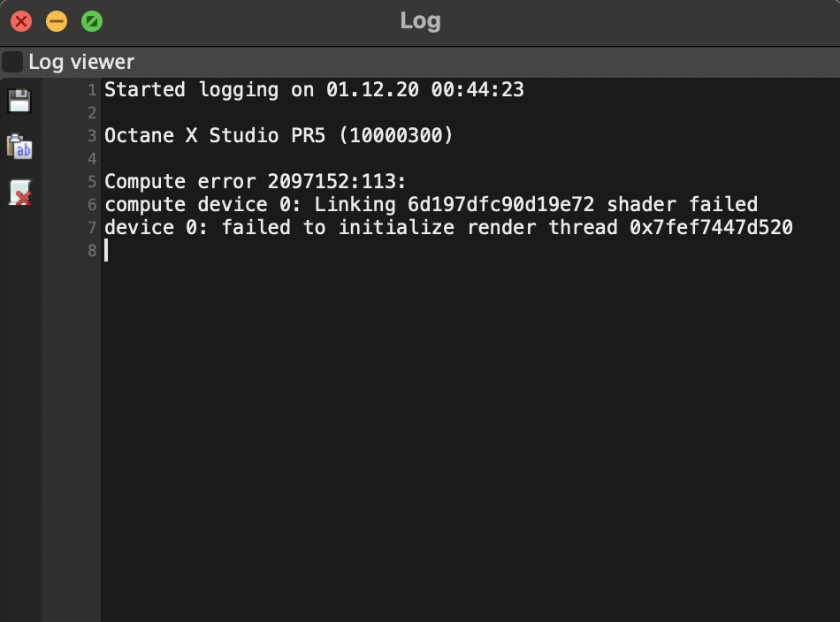Clear the log with the red X icon
The width and height of the screenshot is (840, 622).
click(x=20, y=193)
